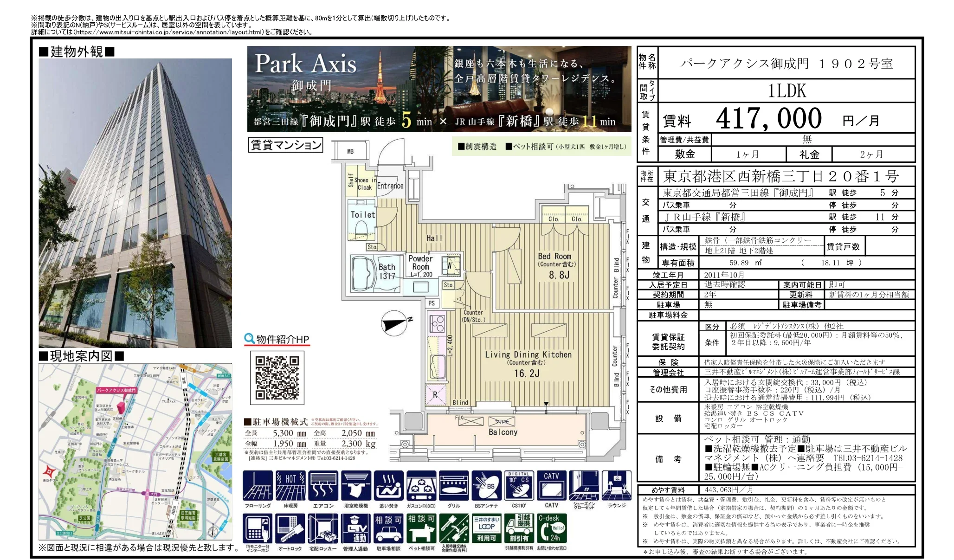Open the 物件紹介HP link
The image size is (954, 560).
(x=283, y=340)
